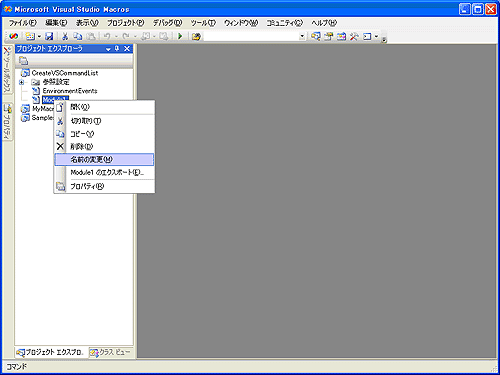Viewport: 500px width, 375px height.
Task: Select the EnvironmentEvents module
Action: (x=70, y=91)
